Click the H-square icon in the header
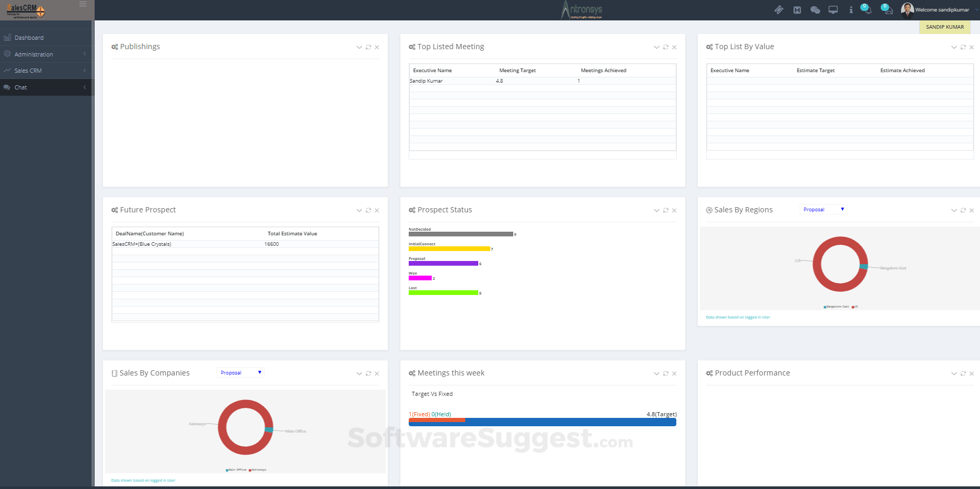Screen dimensions: 980x489 tap(797, 10)
